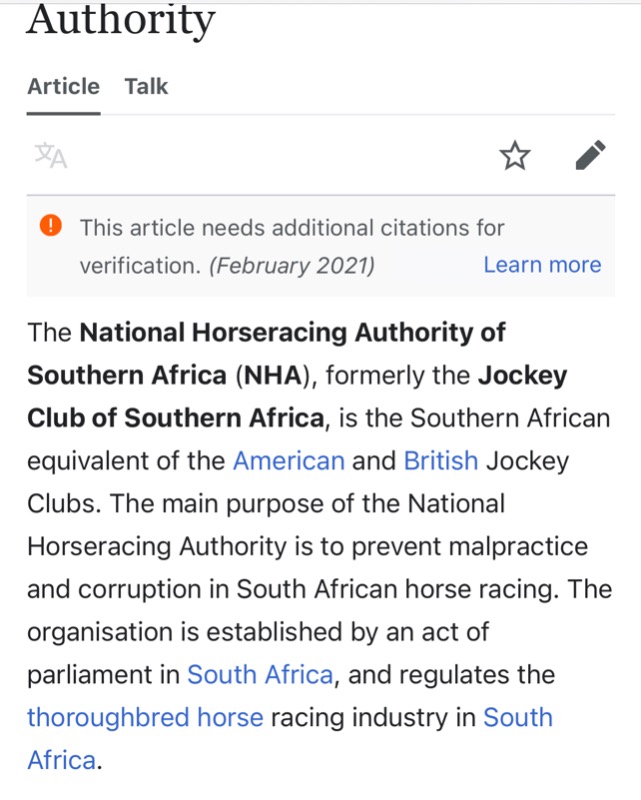Tap the 'needs additional citations' notice text
The width and height of the screenshot is (641, 800).
292,228
